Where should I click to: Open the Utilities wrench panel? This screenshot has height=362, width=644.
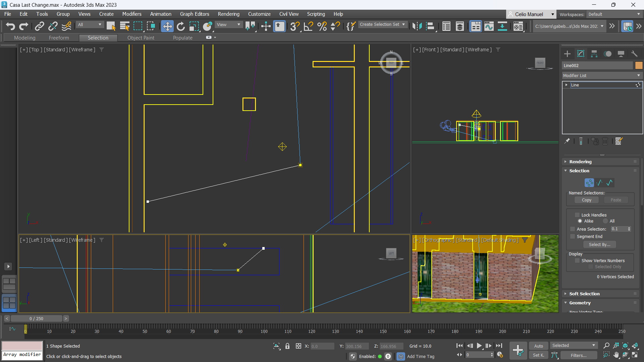click(634, 54)
